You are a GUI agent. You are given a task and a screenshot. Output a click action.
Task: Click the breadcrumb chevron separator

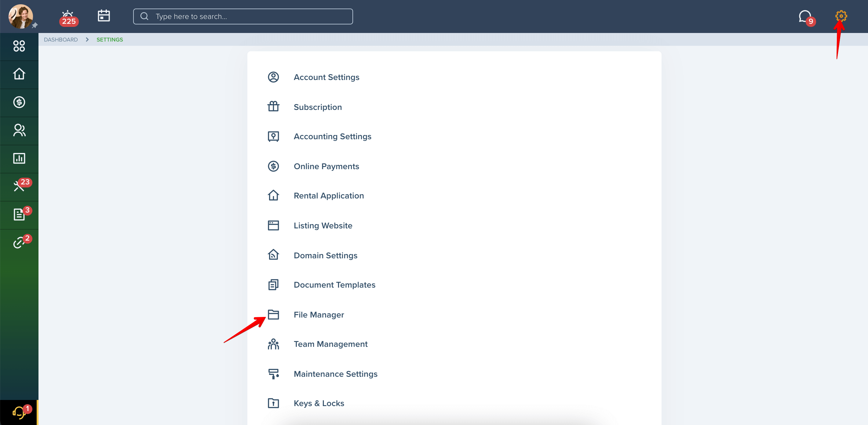click(x=87, y=40)
